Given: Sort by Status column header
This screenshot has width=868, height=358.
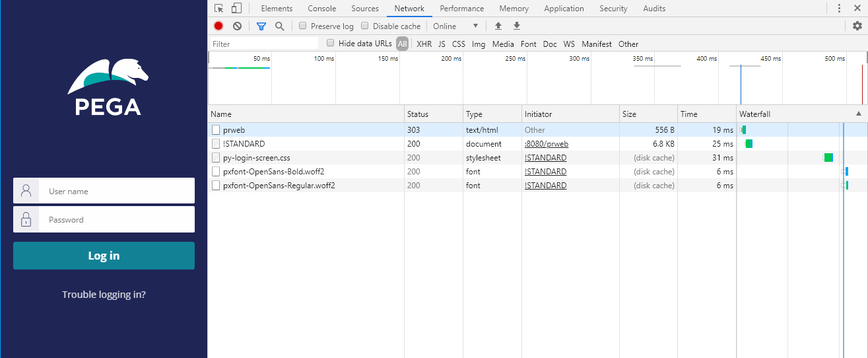Looking at the screenshot, I should click(434, 114).
